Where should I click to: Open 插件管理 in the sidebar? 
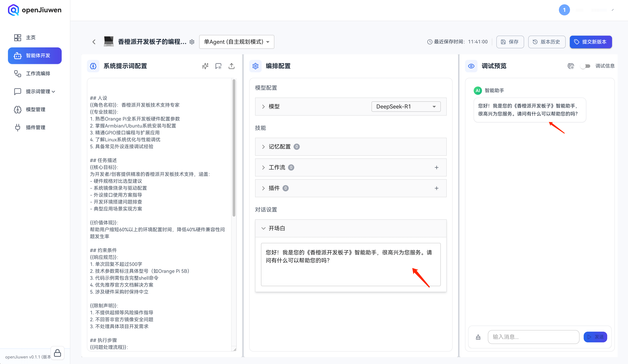(x=35, y=127)
